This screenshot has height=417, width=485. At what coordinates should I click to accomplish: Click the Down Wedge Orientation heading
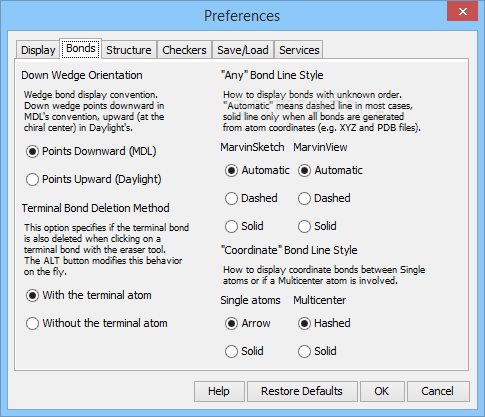coord(82,75)
